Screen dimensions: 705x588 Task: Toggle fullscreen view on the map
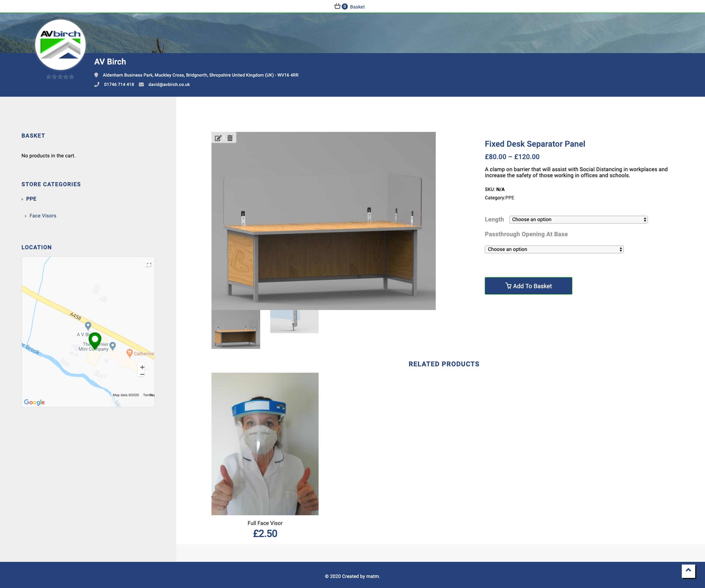pyautogui.click(x=149, y=265)
